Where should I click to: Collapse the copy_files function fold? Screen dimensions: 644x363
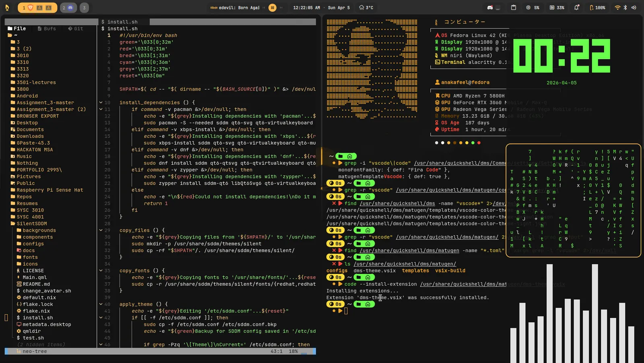[101, 230]
